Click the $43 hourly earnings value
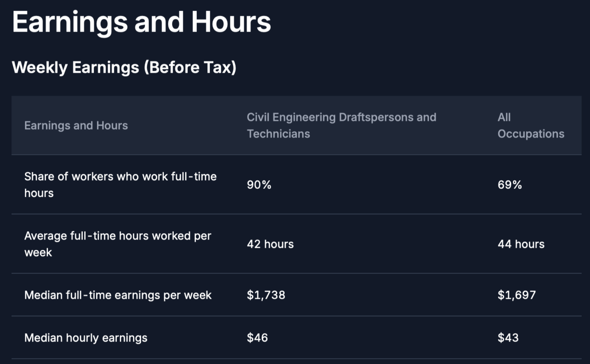590x364 pixels. (x=508, y=338)
